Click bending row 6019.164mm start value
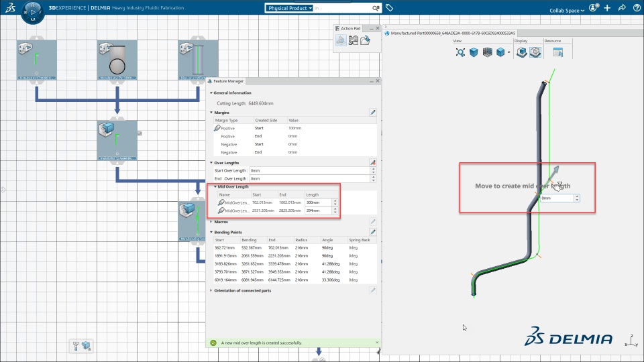Image resolution: width=644 pixels, height=362 pixels. tap(225, 280)
